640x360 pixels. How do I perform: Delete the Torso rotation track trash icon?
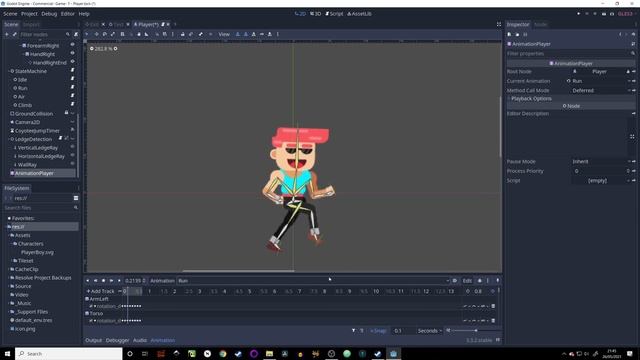click(x=493, y=320)
